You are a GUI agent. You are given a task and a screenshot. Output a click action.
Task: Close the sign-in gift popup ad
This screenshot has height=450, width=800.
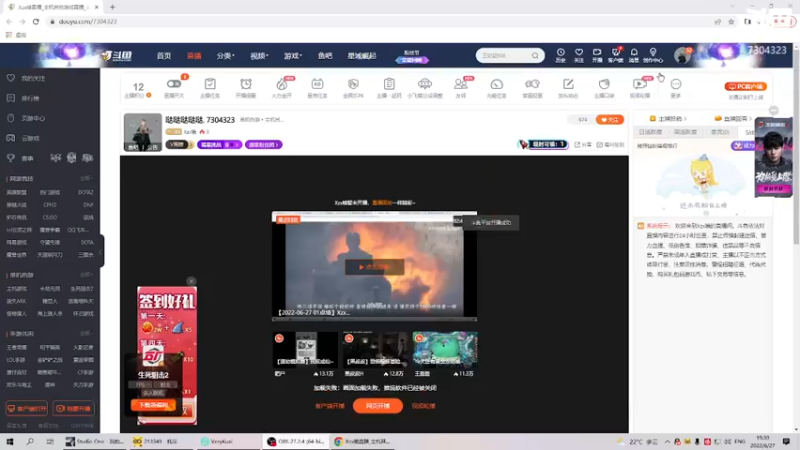coord(191,281)
